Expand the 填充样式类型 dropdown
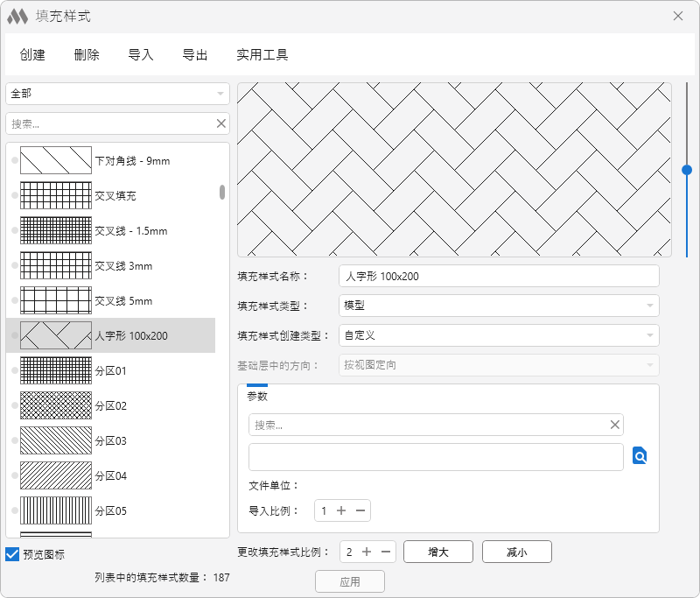The width and height of the screenshot is (700, 598). (x=499, y=306)
